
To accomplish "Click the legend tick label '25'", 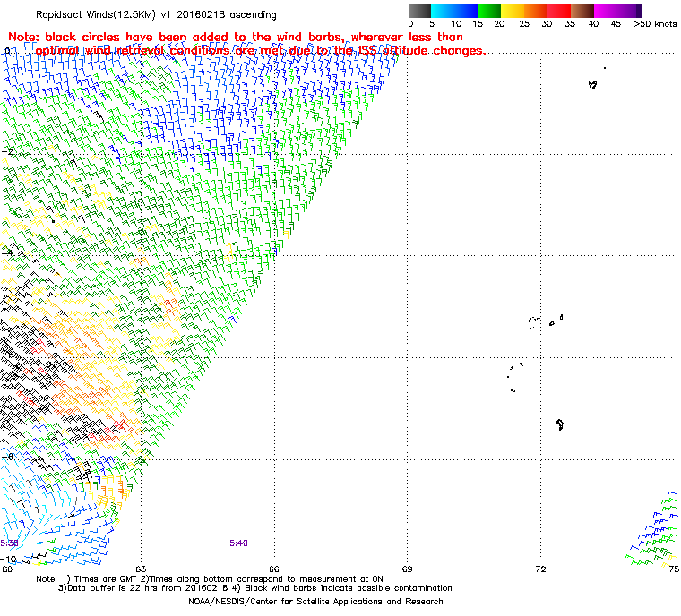I will point(524,24).
